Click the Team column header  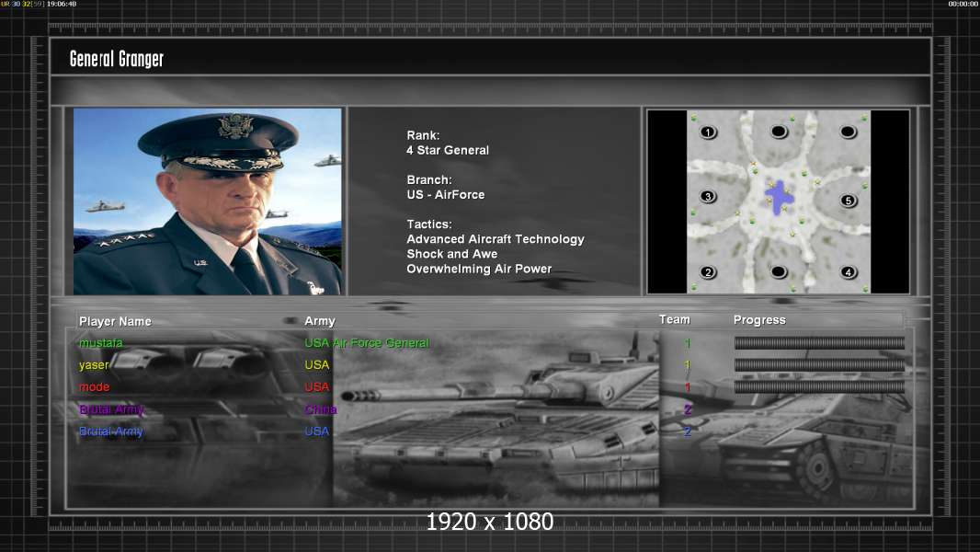675,319
